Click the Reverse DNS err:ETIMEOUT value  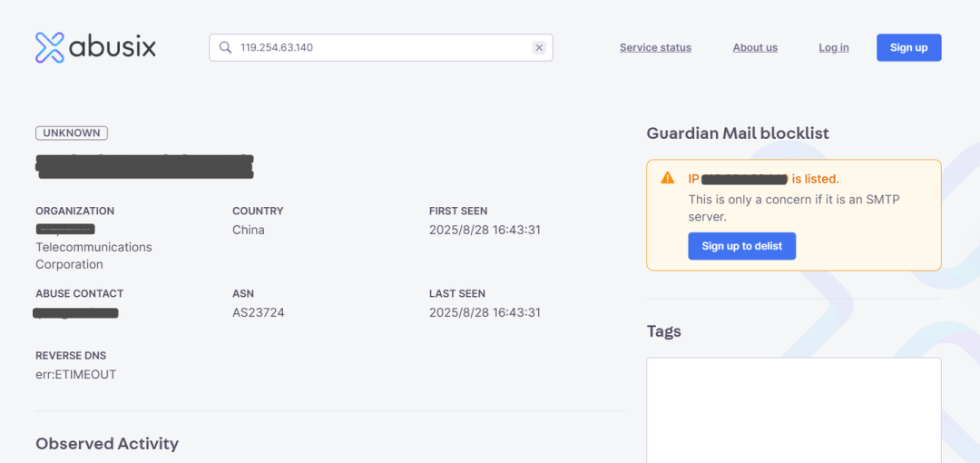click(76, 375)
